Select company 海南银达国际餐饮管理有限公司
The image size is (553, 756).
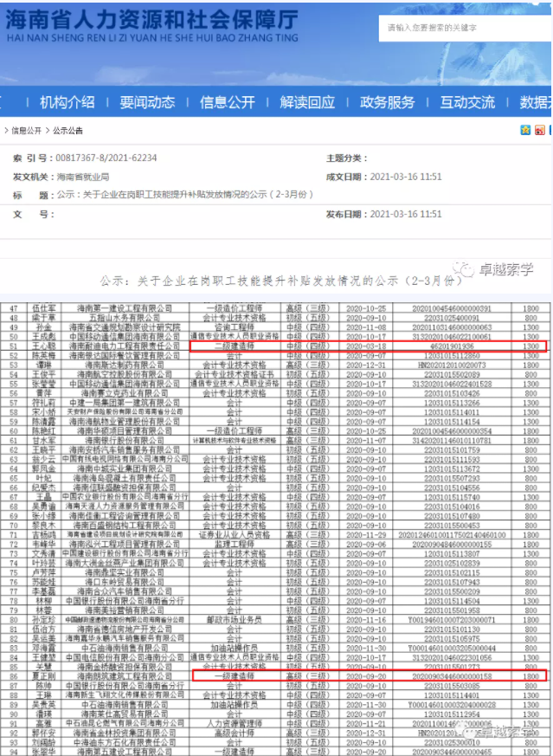click(125, 355)
